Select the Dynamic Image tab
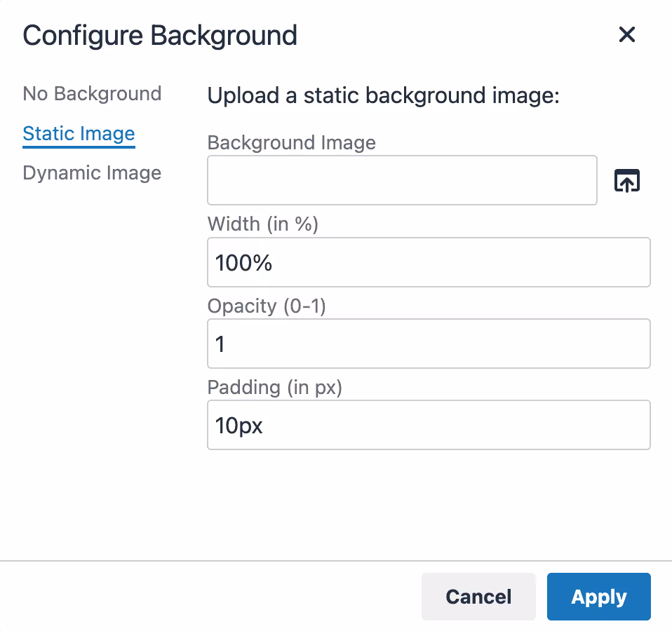Screen dimensions: 672x631 point(91,172)
